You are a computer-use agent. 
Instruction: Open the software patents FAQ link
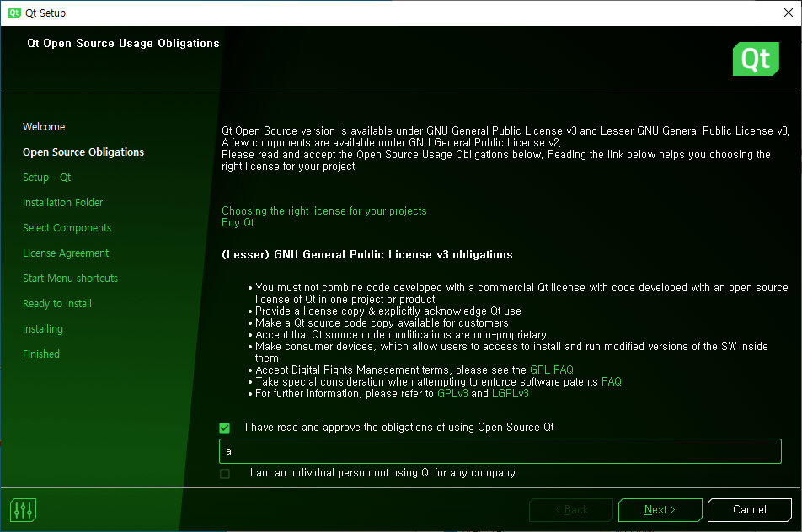pos(612,382)
